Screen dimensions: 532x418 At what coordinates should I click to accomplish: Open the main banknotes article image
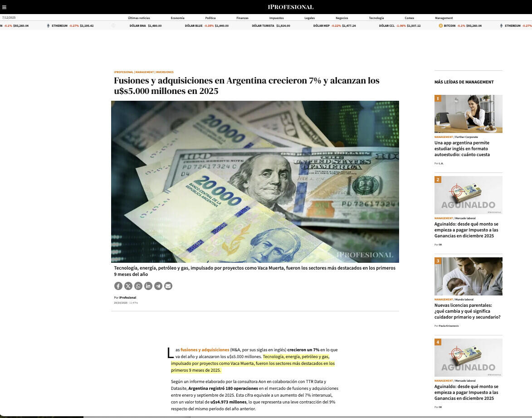[x=255, y=182]
